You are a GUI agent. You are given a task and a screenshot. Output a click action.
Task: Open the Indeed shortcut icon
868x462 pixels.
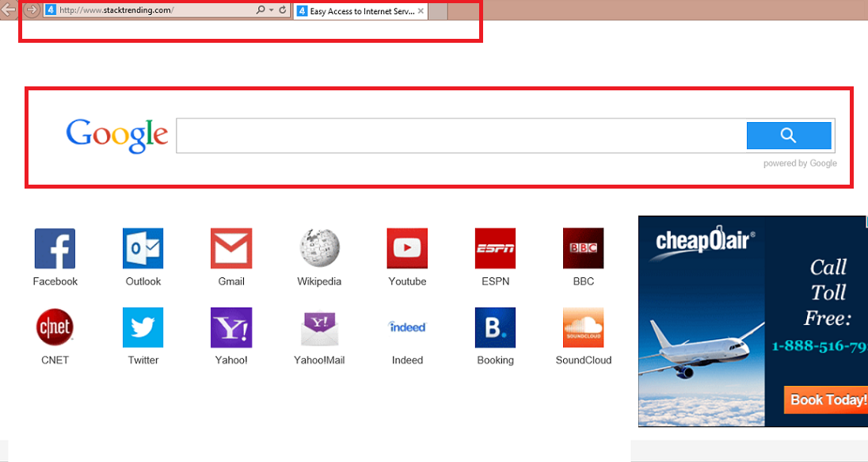click(x=407, y=327)
